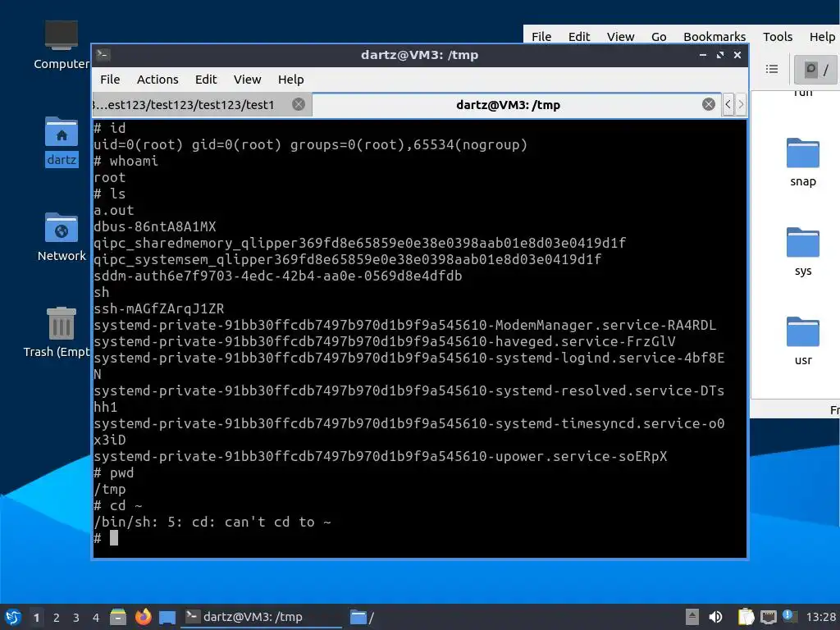This screenshot has height=630, width=840.
Task: Launch Firefox from the taskbar
Action: [143, 617]
